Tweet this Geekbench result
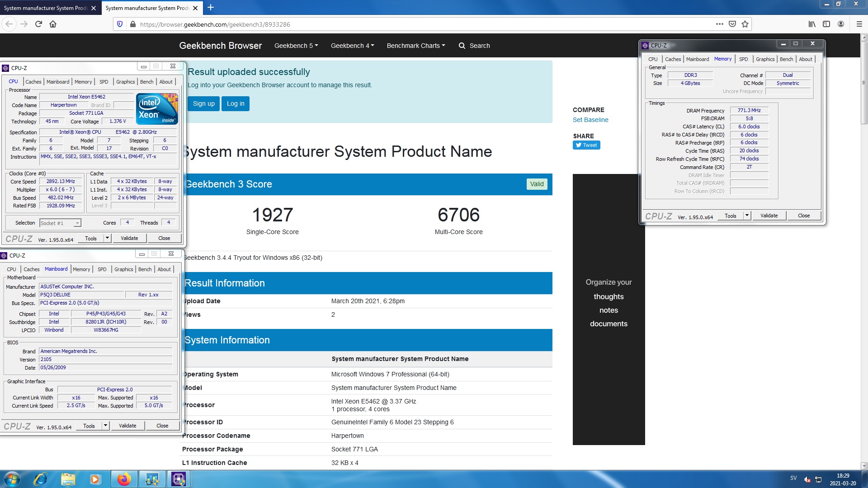The width and height of the screenshot is (868, 488). (586, 145)
